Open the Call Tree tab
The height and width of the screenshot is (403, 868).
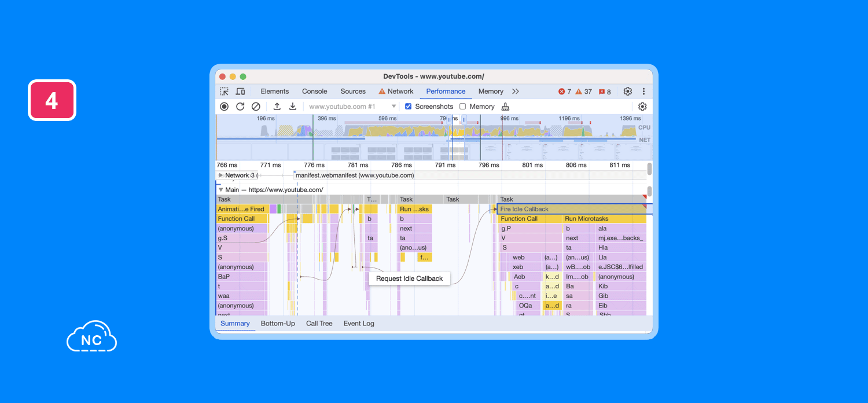[x=319, y=324]
